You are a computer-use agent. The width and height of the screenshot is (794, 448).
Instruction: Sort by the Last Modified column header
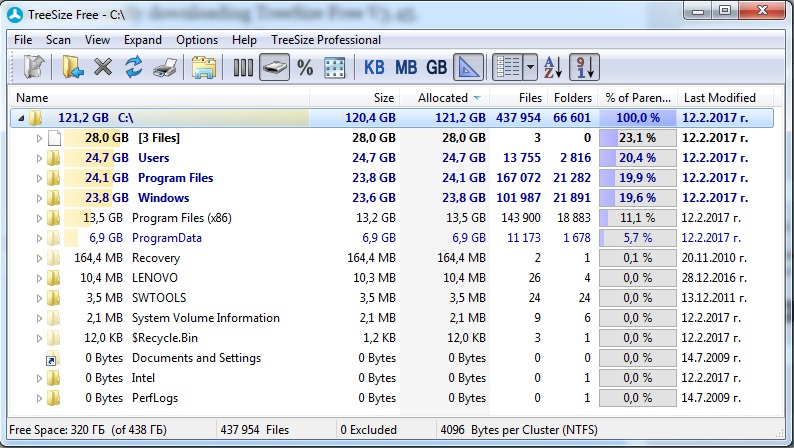pyautogui.click(x=725, y=98)
